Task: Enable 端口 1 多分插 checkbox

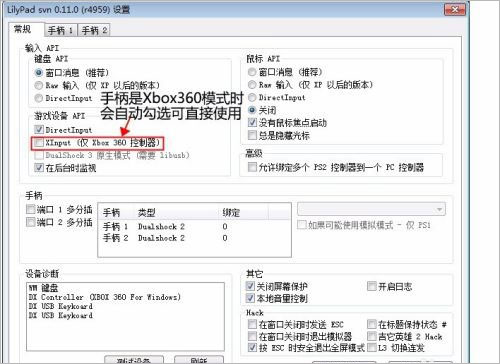Action: [31, 209]
